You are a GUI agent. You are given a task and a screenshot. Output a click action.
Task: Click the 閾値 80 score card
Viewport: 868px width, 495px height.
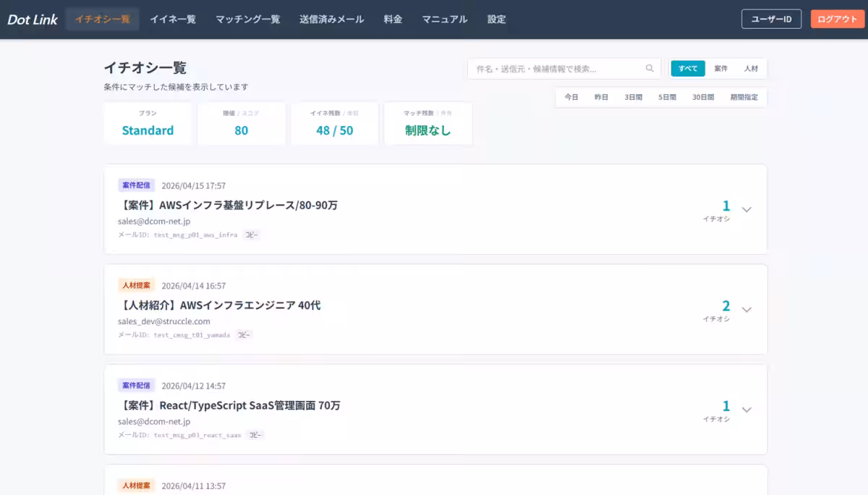(x=241, y=124)
